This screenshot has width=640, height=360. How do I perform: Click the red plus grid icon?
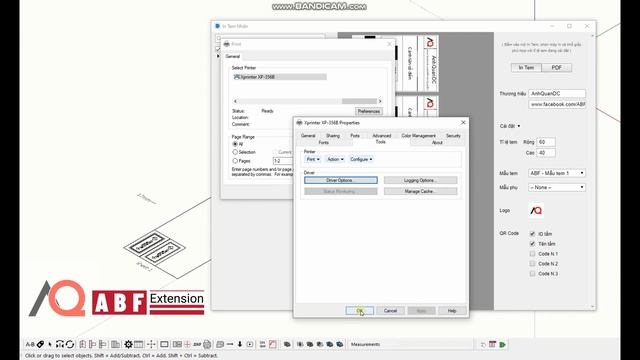pyautogui.click(x=187, y=344)
